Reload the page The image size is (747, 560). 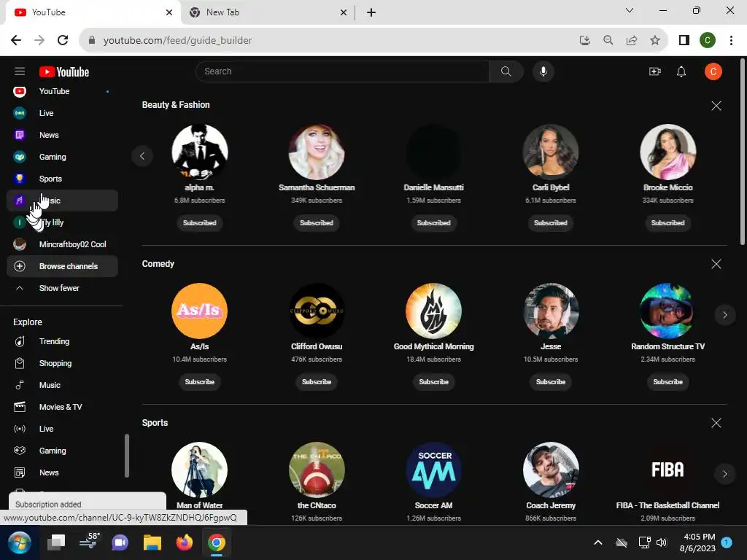pos(63,41)
